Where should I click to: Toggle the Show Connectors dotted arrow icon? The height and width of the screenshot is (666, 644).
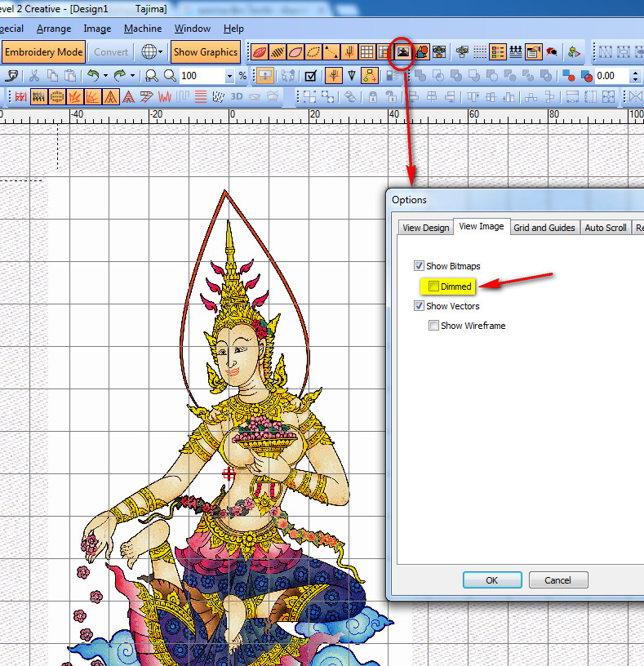pos(331,52)
